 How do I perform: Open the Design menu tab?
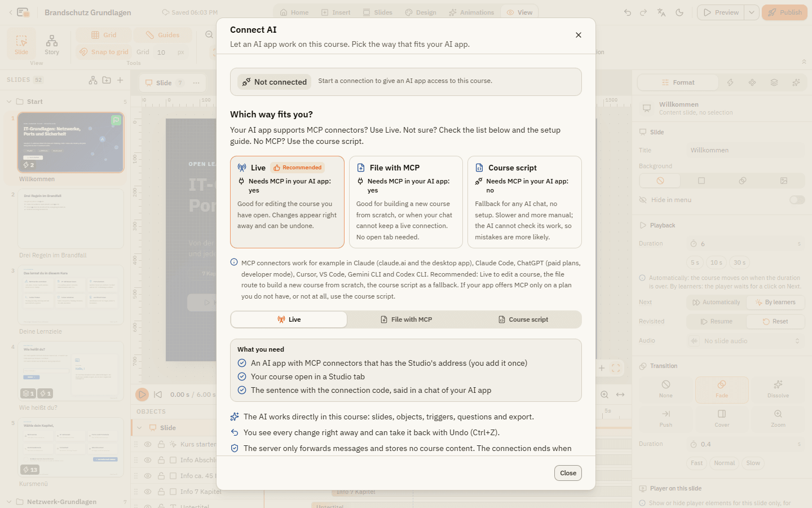click(x=421, y=12)
